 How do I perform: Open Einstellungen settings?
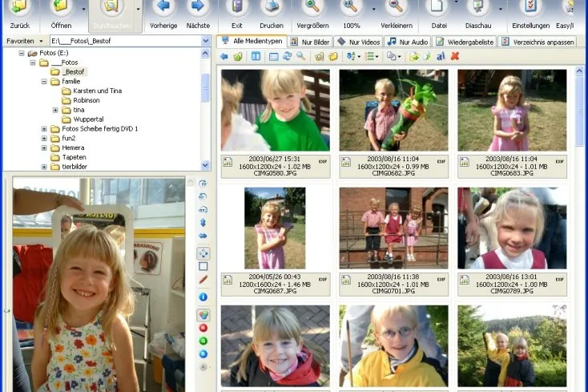(530, 15)
